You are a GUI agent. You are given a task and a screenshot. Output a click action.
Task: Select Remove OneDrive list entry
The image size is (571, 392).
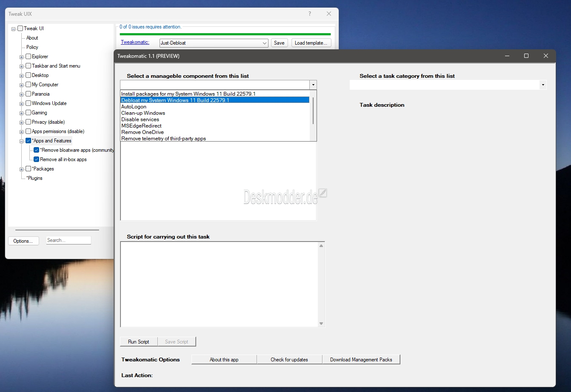click(x=215, y=132)
